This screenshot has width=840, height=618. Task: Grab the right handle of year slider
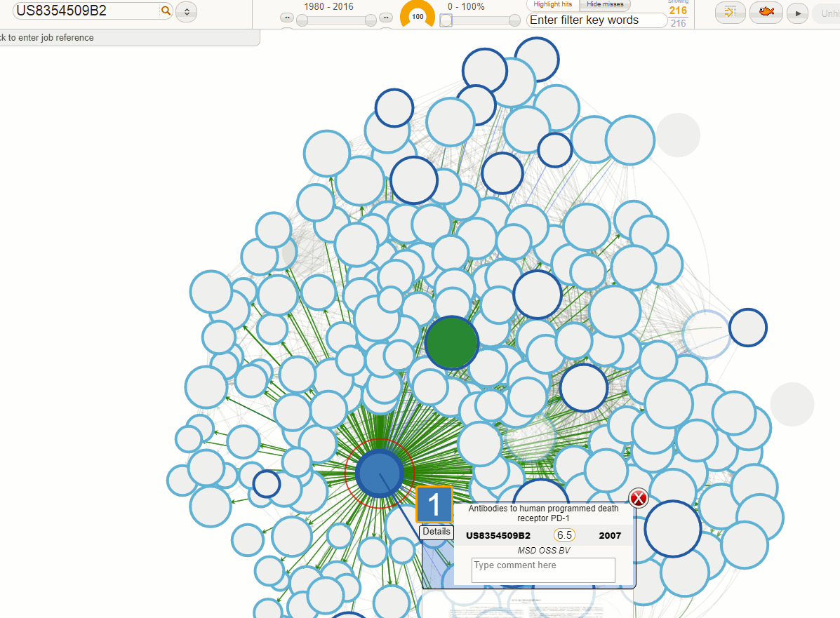pyautogui.click(x=371, y=20)
